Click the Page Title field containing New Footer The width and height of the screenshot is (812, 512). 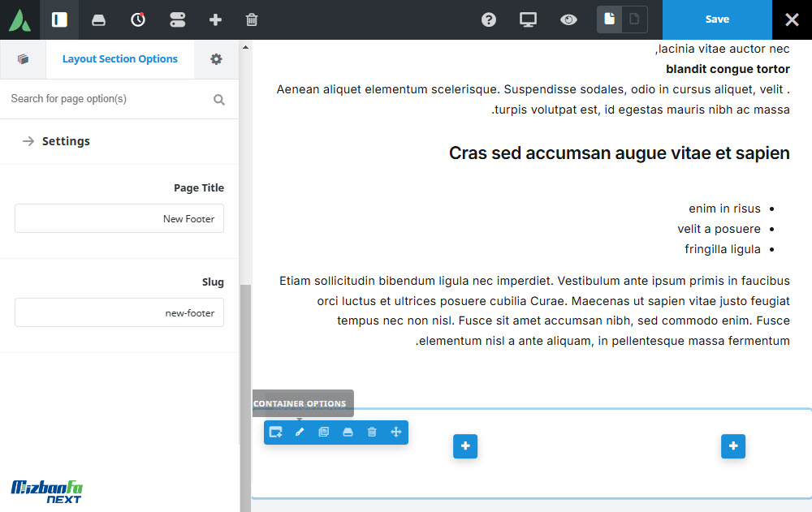pyautogui.click(x=119, y=218)
